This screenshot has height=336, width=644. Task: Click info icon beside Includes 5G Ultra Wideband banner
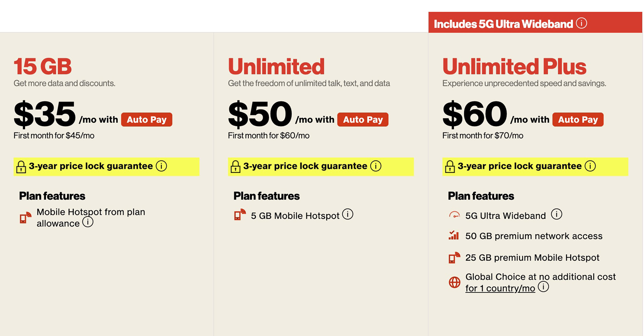pos(582,23)
